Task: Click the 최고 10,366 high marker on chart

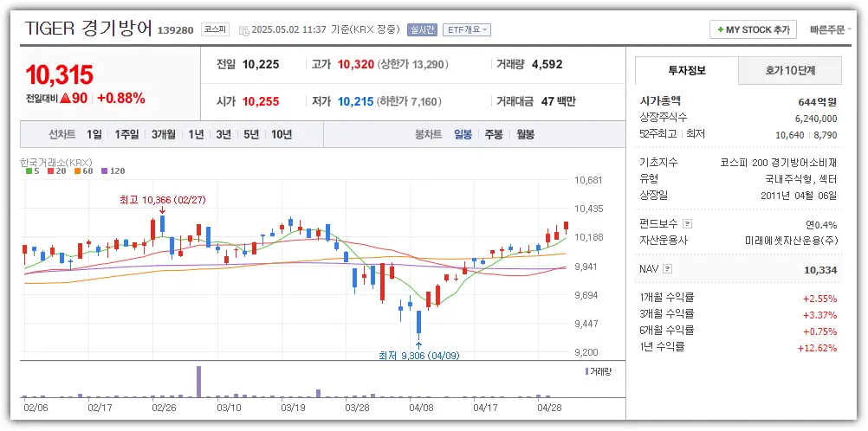Action: click(x=161, y=200)
